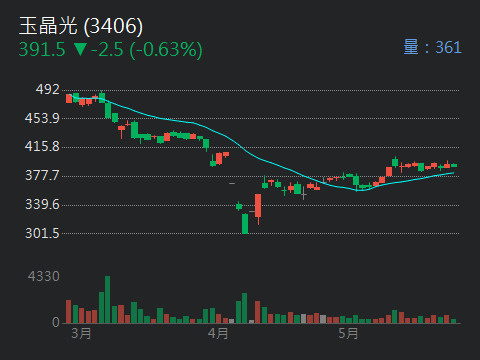Click the price change -2.5 (-0.63%)
Image resolution: width=480 pixels, height=360 pixels.
click(147, 50)
